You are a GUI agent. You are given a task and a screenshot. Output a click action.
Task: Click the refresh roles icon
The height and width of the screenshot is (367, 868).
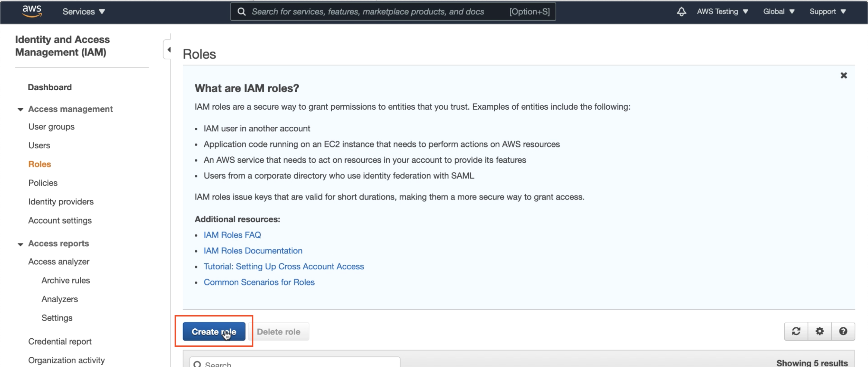point(796,331)
